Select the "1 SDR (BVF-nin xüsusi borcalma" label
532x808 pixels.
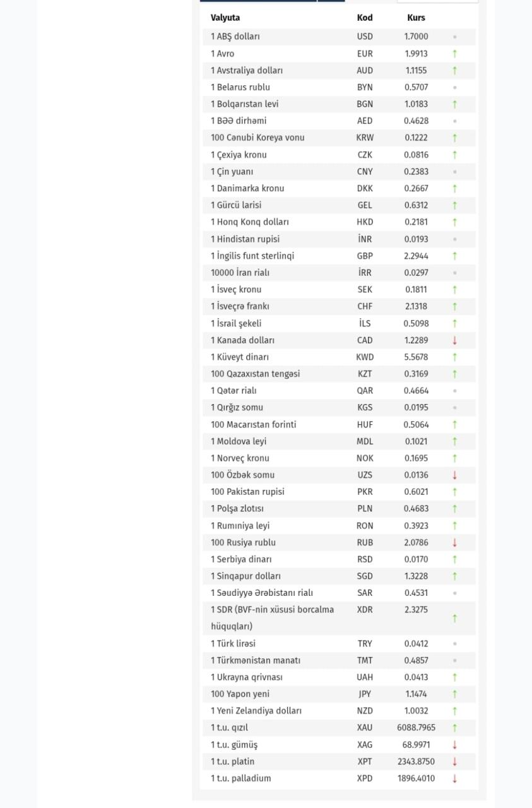(x=273, y=610)
